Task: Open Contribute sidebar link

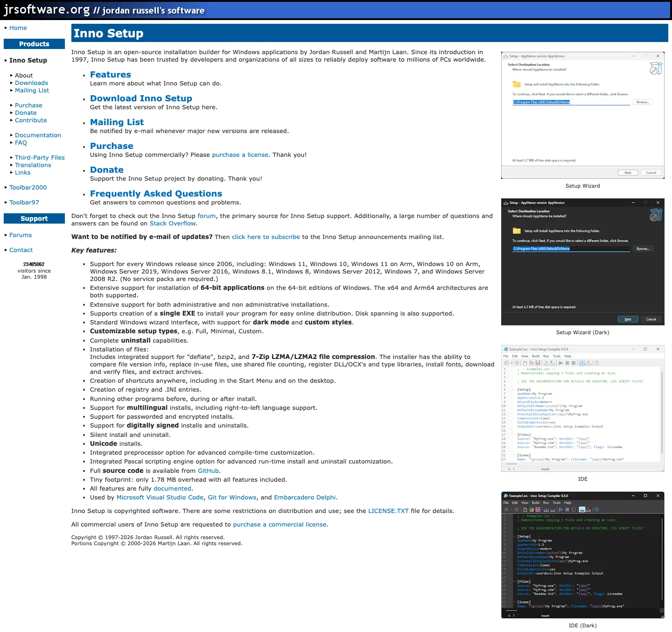Action: (31, 120)
